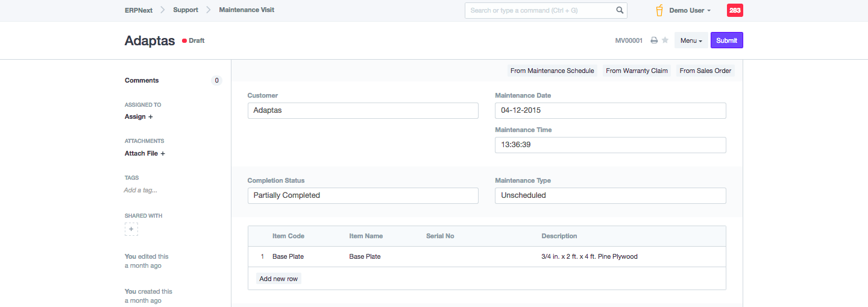868x307 pixels.
Task: Open the Demo User dropdown
Action: 690,10
